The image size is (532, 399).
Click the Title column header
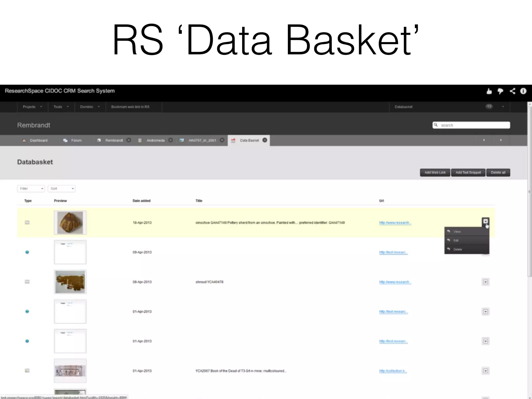click(199, 201)
